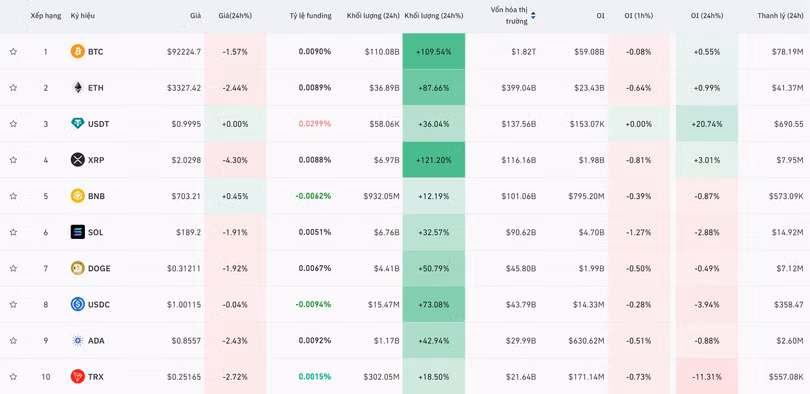Open the BTC symbol link
The width and height of the screenshot is (810, 394).
coord(96,52)
